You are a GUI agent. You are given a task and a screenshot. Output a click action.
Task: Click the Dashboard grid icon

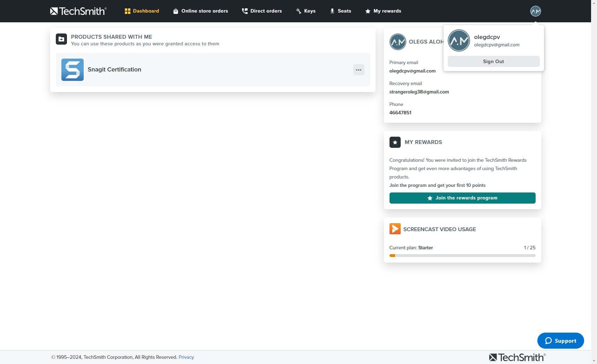click(127, 11)
